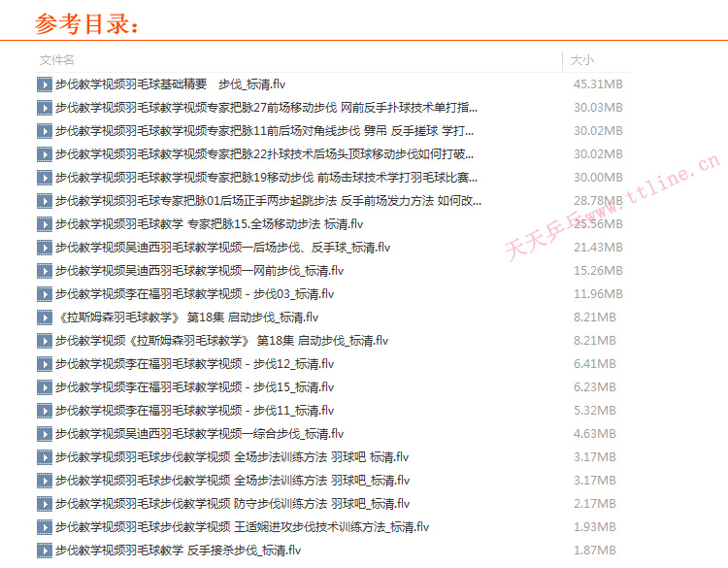The height and width of the screenshot is (568, 728).
Task: Click the video icon for 吴迪西 综合步伐 file
Action: tap(44, 434)
